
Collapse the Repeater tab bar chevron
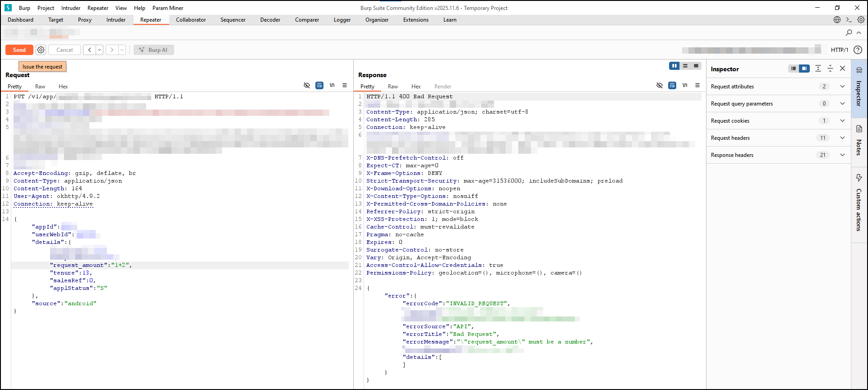point(859,32)
